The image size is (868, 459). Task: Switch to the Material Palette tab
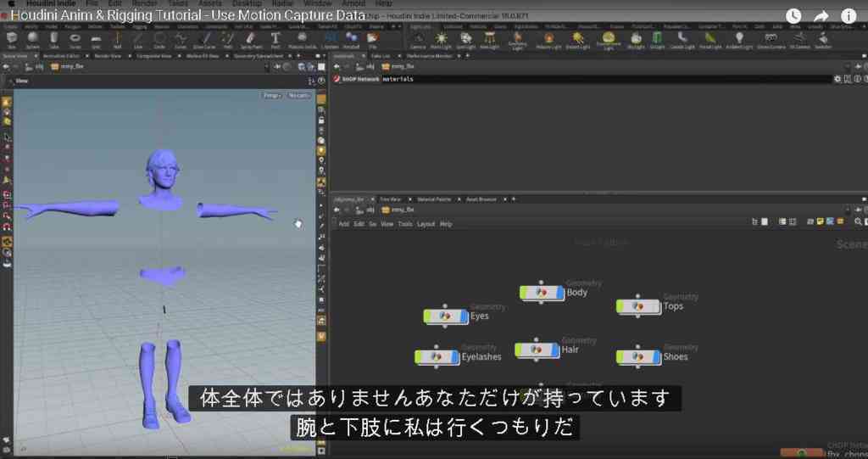[434, 199]
